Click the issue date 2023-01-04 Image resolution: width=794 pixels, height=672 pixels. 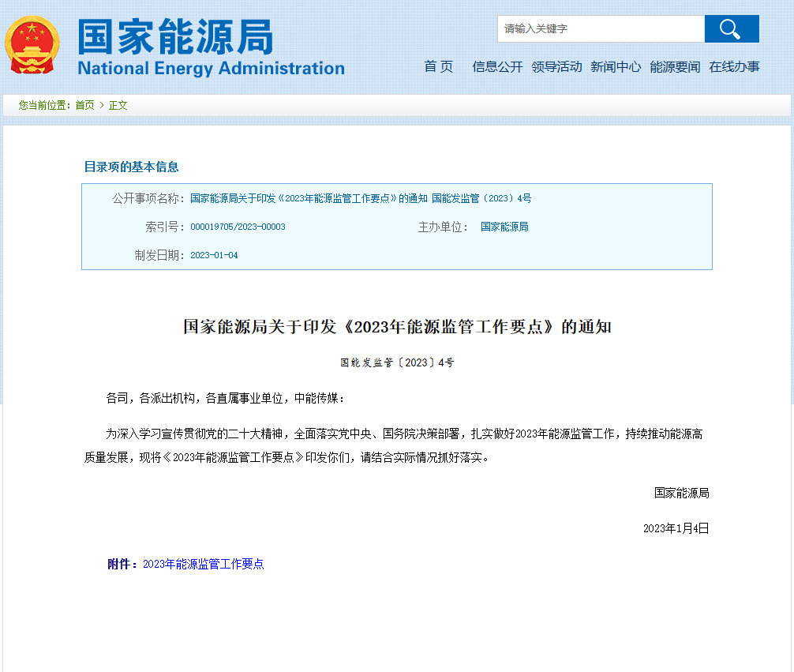click(x=214, y=255)
